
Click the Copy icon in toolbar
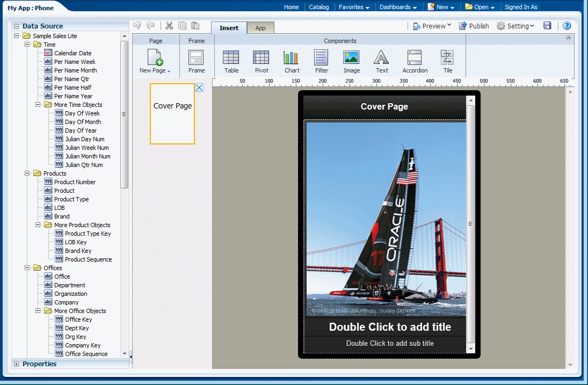tap(182, 25)
